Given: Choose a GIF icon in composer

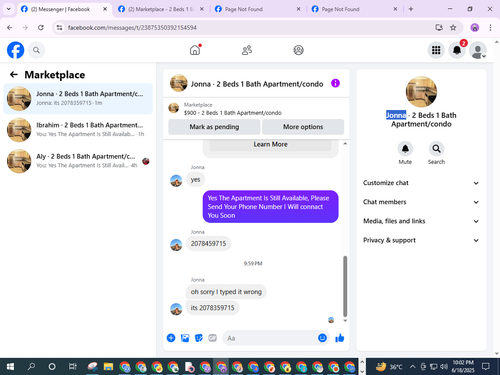Looking at the screenshot, I should (x=213, y=338).
